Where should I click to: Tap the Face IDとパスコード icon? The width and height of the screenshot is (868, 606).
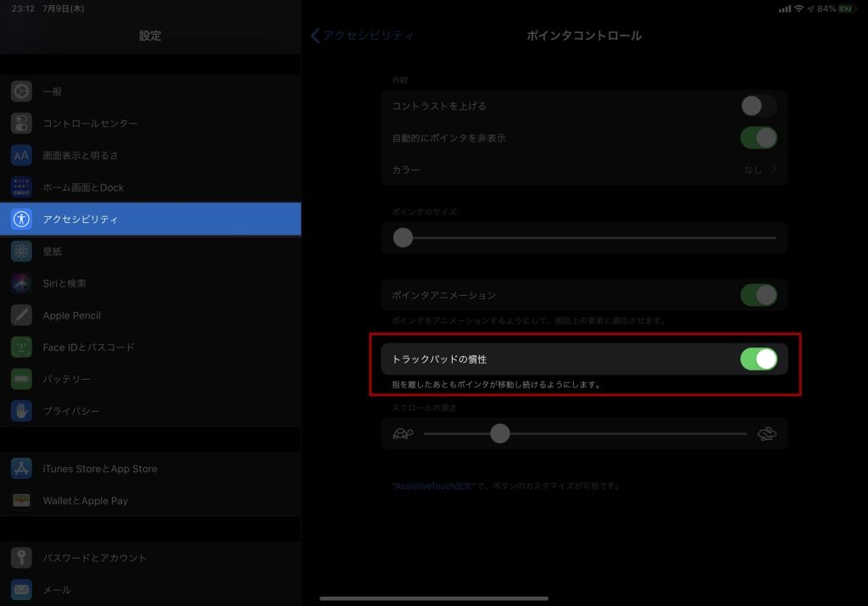tap(21, 347)
